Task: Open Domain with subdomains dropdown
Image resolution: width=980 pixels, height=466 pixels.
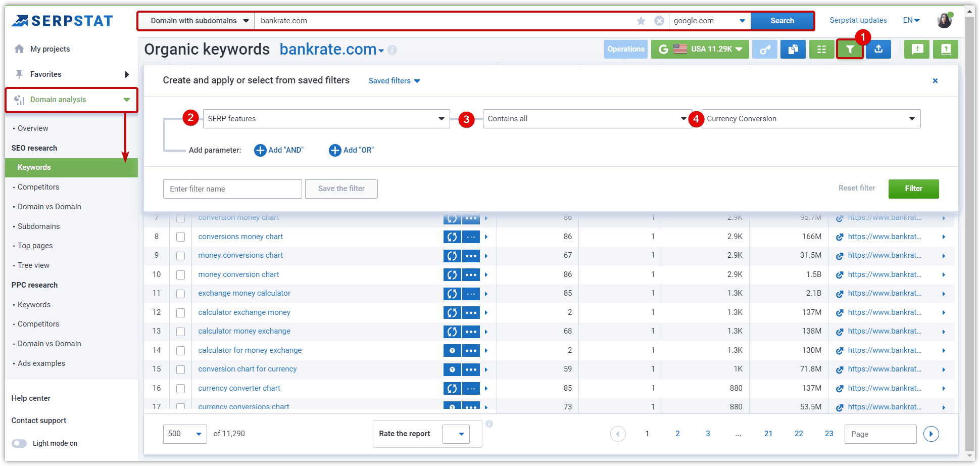Action: [200, 21]
